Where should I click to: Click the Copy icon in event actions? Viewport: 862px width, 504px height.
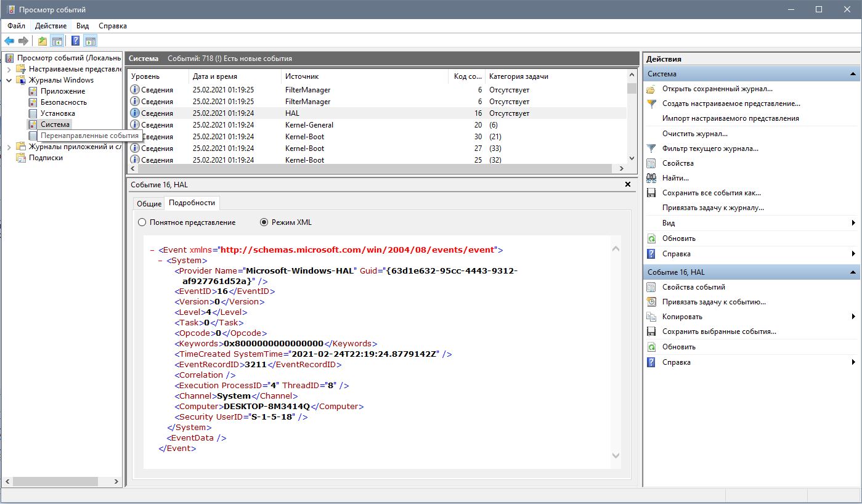[651, 317]
